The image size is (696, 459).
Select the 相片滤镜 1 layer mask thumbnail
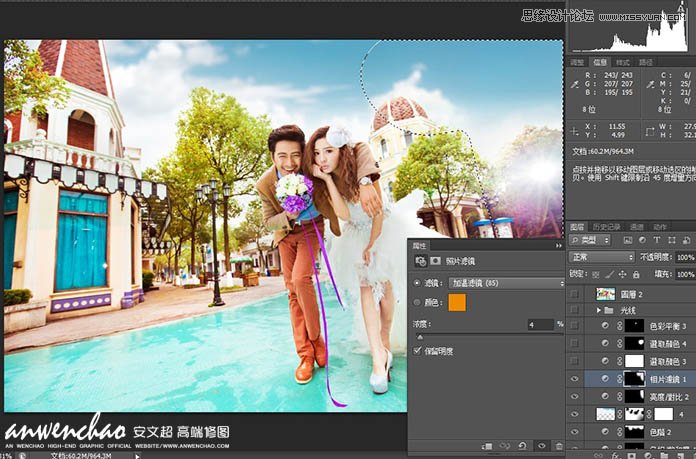[x=634, y=379]
